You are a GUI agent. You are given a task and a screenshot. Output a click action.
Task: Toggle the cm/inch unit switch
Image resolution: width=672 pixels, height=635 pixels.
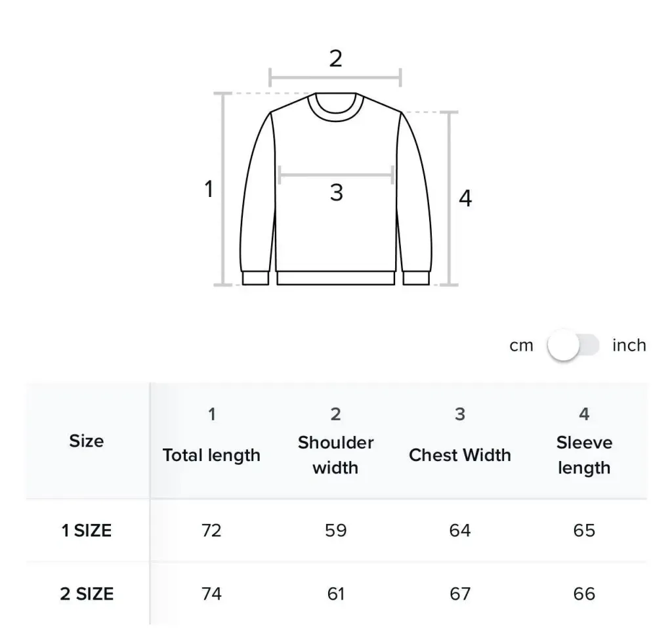click(x=573, y=346)
